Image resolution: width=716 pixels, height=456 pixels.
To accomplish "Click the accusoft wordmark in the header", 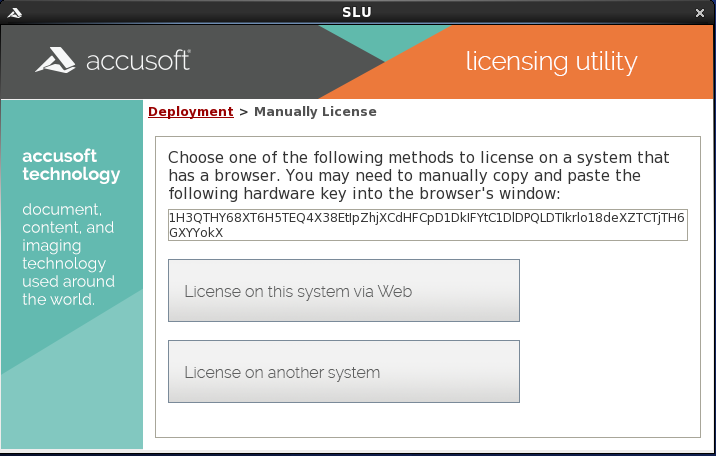I will click(138, 61).
